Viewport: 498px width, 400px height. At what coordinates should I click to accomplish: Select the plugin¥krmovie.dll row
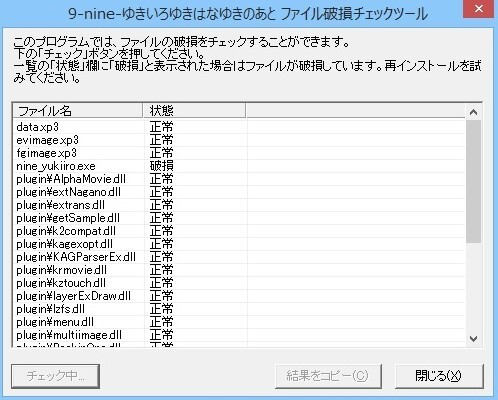[239, 270]
